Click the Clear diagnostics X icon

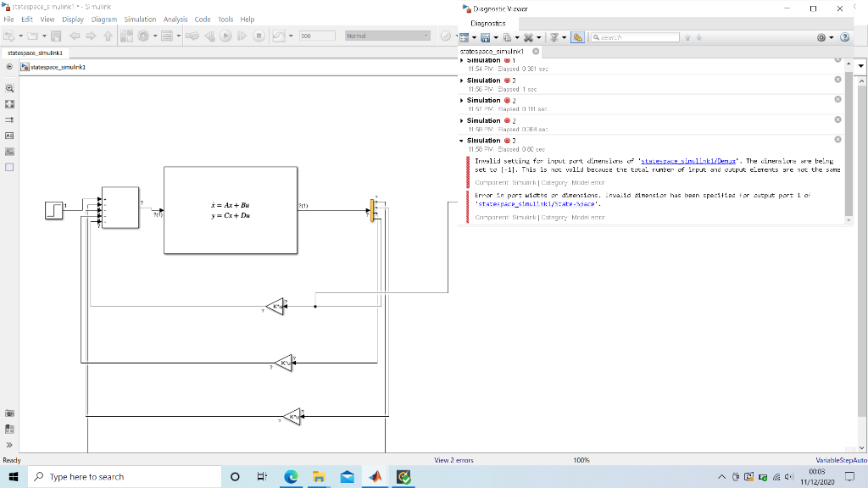(x=529, y=37)
